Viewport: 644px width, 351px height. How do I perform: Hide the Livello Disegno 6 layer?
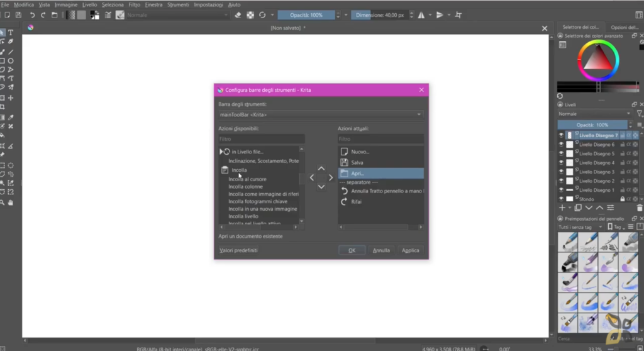click(561, 144)
